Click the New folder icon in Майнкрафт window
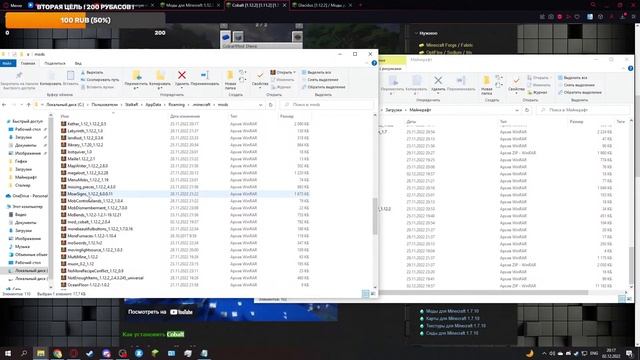 click(x=486, y=80)
